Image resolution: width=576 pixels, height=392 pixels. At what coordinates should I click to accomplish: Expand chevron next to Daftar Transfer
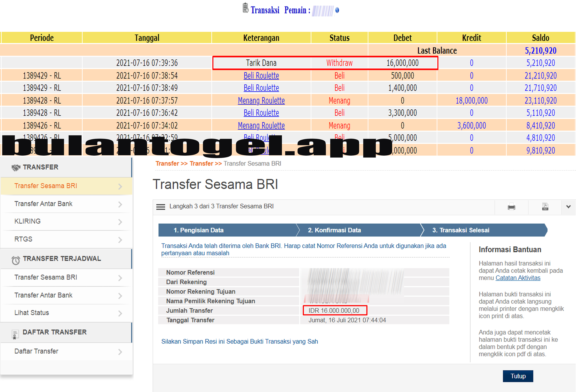click(120, 352)
